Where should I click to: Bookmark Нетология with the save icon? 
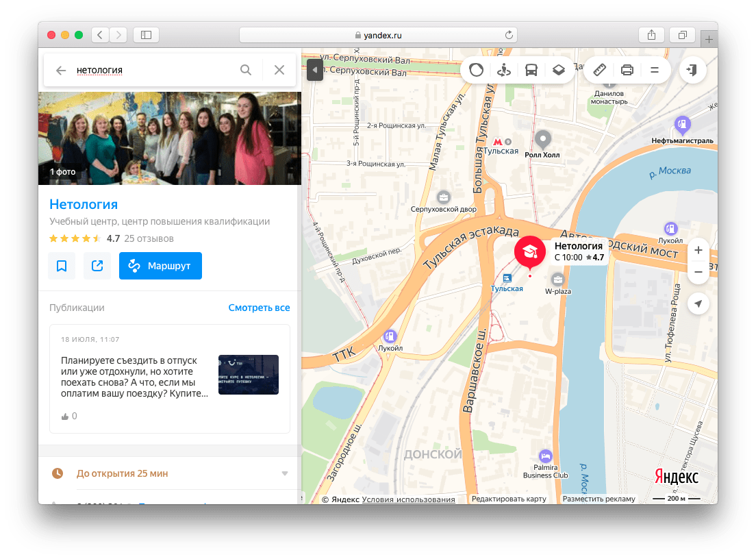pos(62,266)
